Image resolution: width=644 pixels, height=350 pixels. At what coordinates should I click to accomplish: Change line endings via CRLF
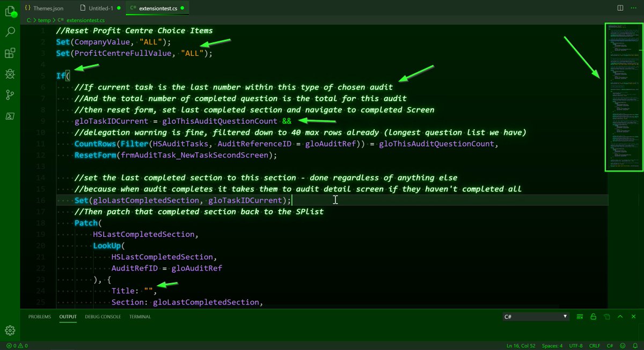point(595,346)
